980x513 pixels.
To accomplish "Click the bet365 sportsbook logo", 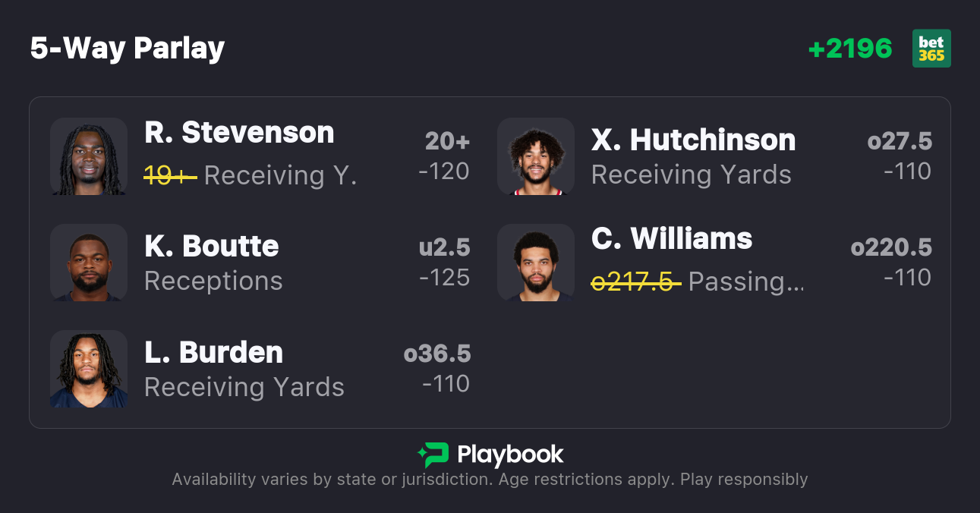I will pyautogui.click(x=931, y=49).
